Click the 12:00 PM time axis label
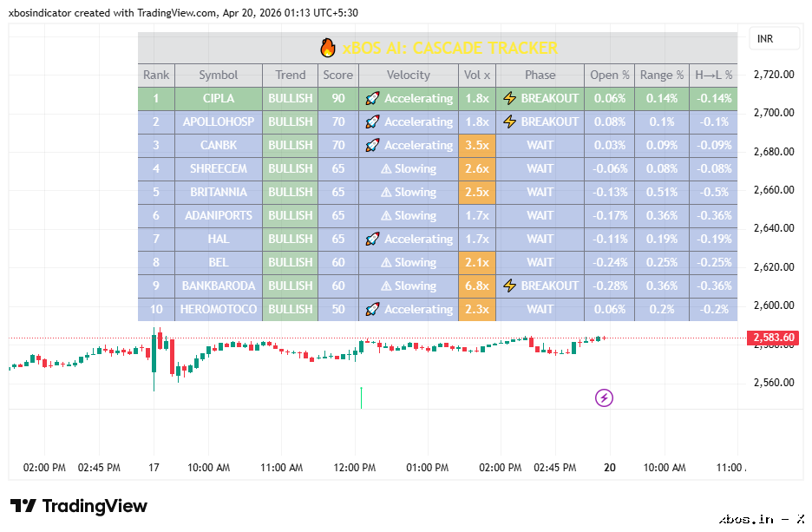Image resolution: width=812 pixels, height=532 pixels. click(355, 468)
